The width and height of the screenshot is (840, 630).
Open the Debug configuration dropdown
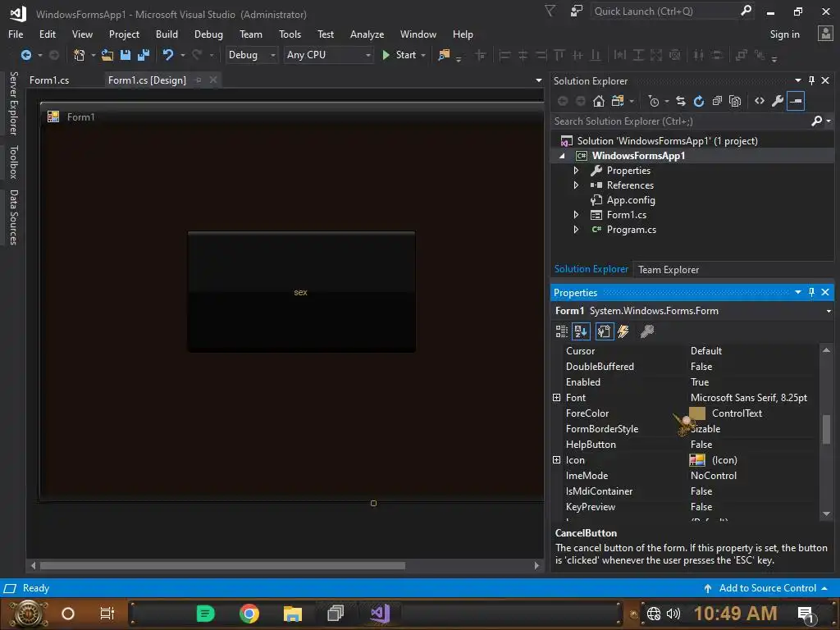click(272, 55)
